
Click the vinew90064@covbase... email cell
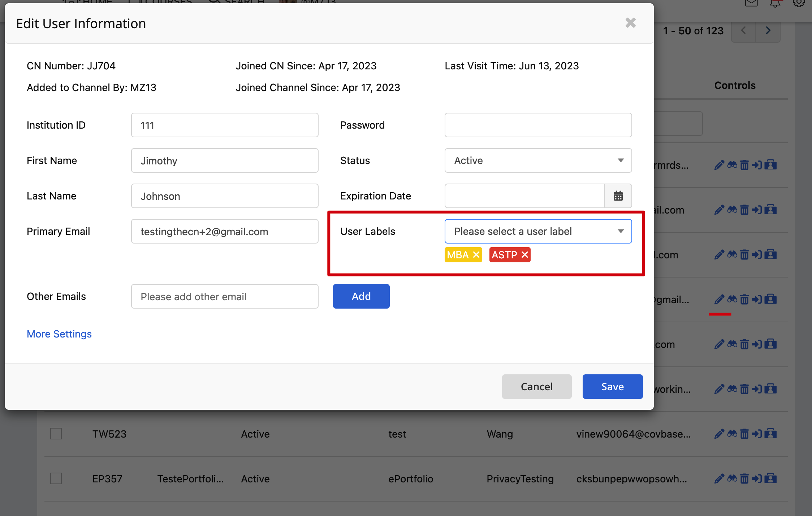coord(634,434)
